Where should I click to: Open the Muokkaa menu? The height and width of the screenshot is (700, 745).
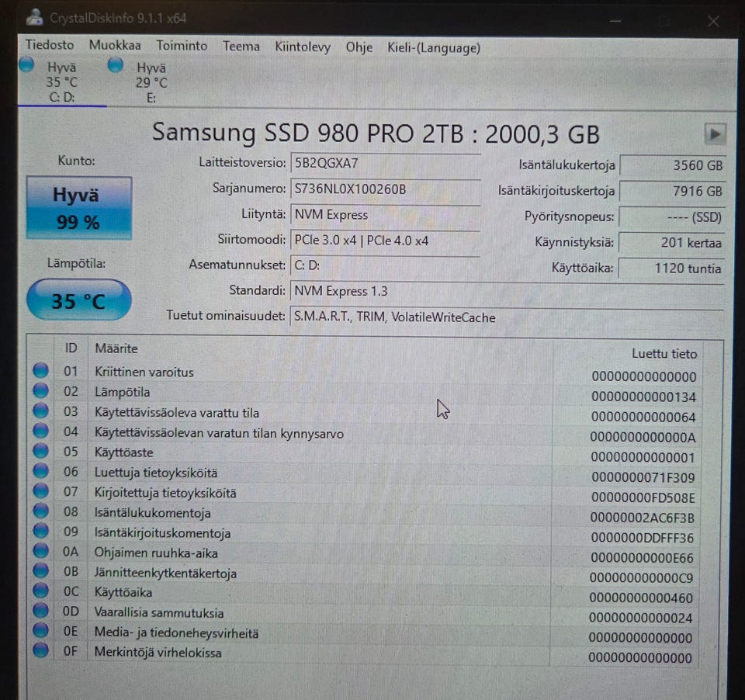pyautogui.click(x=115, y=46)
